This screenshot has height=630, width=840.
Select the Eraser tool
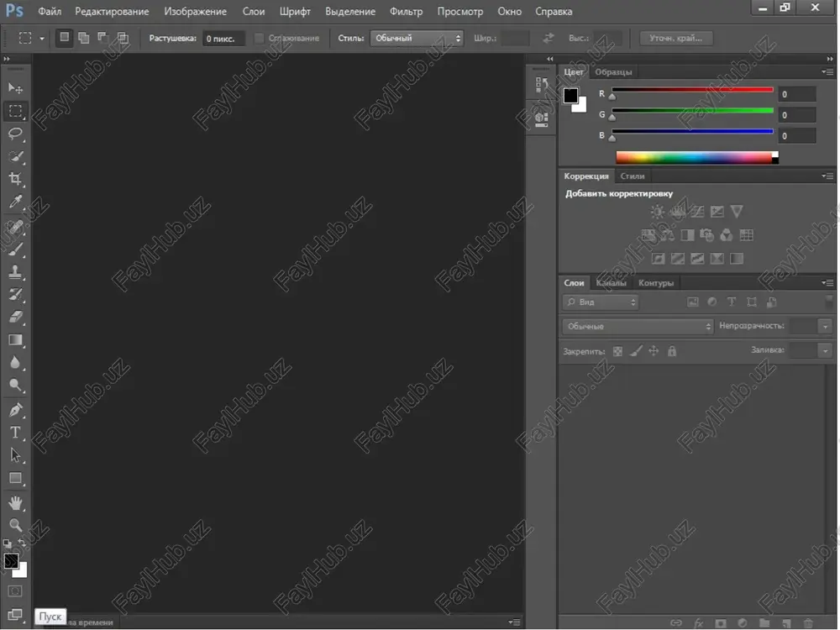[x=15, y=318]
